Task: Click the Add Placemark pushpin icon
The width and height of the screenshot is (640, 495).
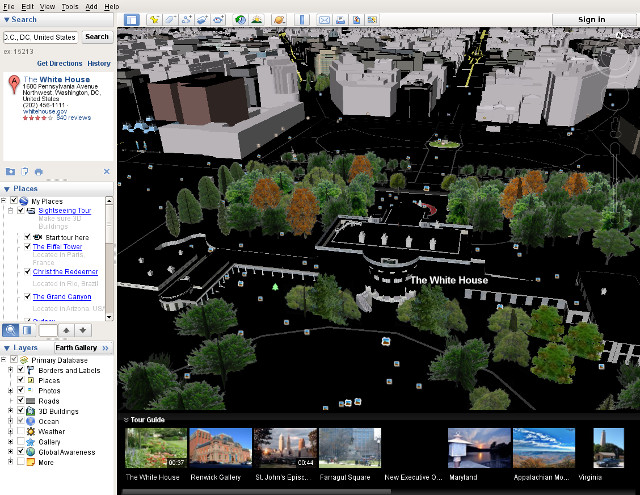Action: tap(155, 19)
